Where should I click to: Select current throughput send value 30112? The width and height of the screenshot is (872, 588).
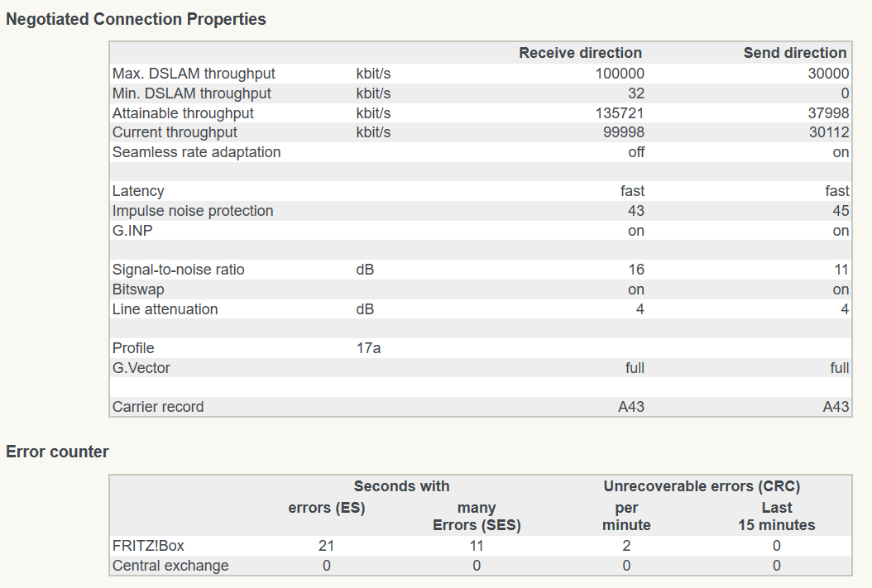click(828, 132)
